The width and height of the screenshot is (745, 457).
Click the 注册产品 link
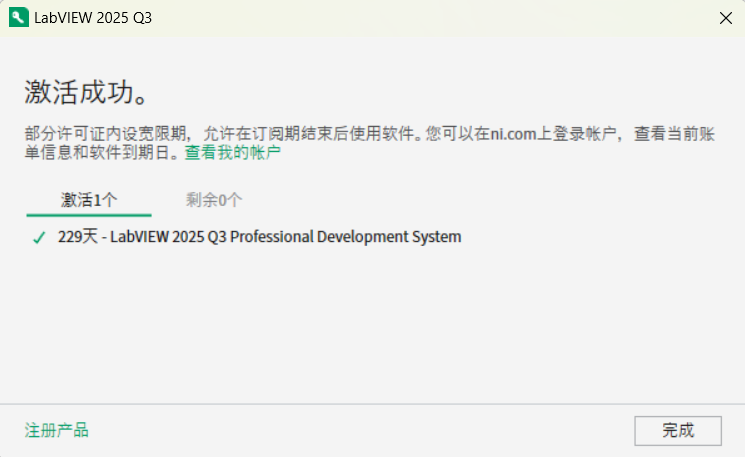(56, 430)
